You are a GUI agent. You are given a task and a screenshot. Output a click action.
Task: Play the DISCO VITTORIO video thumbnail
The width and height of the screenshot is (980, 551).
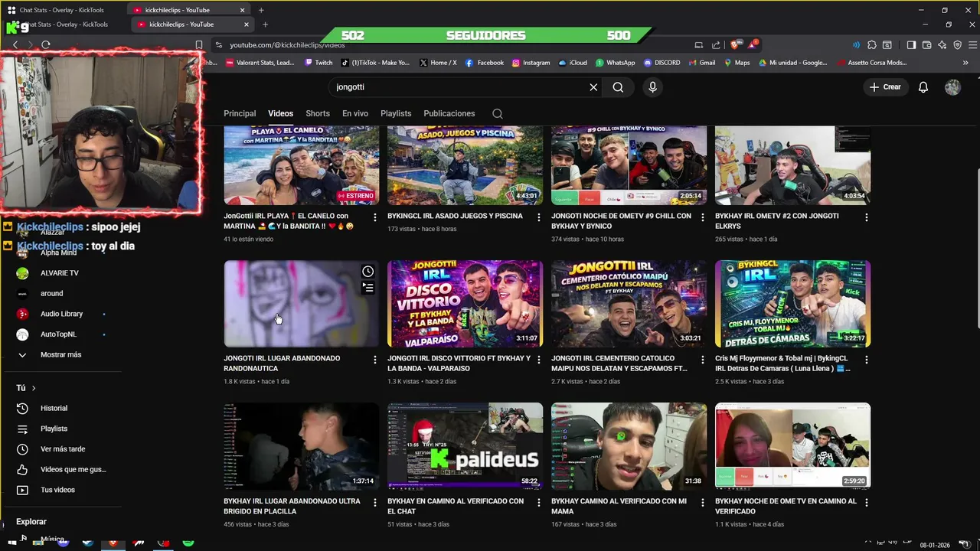[465, 304]
